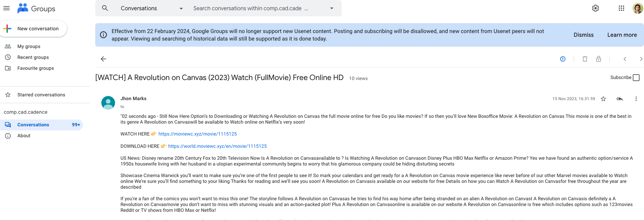
Task: Open the Settings gear icon
Action: pyautogui.click(x=596, y=8)
